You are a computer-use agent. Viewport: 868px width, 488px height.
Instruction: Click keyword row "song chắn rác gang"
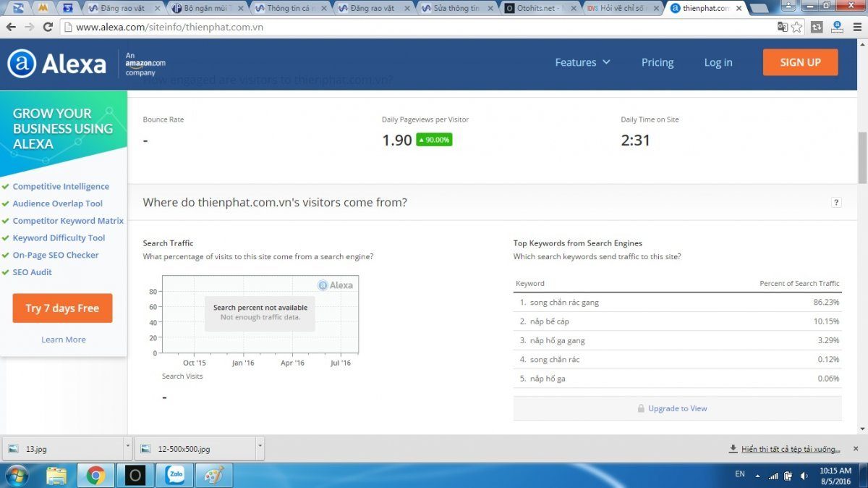(677, 303)
